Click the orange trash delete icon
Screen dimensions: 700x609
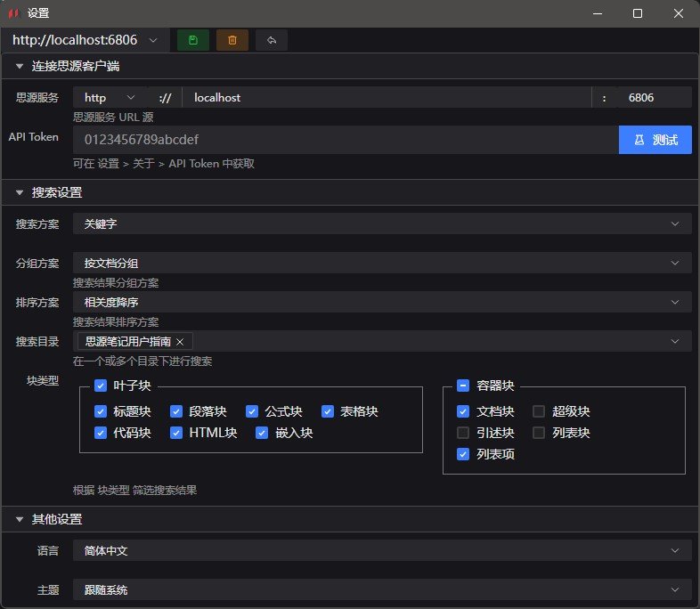point(232,40)
